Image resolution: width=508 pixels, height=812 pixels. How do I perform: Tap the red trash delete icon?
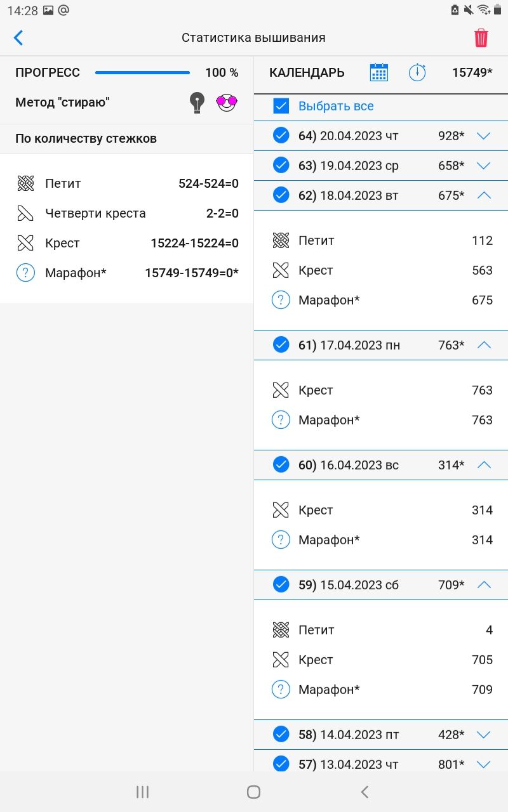click(481, 38)
